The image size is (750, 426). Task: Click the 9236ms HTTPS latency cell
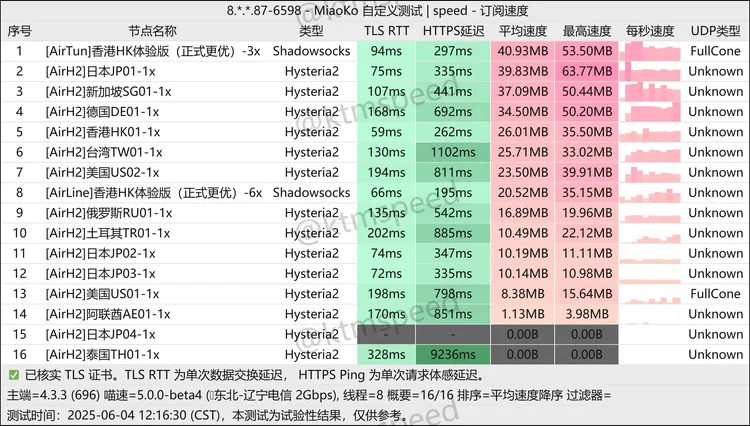[453, 354]
